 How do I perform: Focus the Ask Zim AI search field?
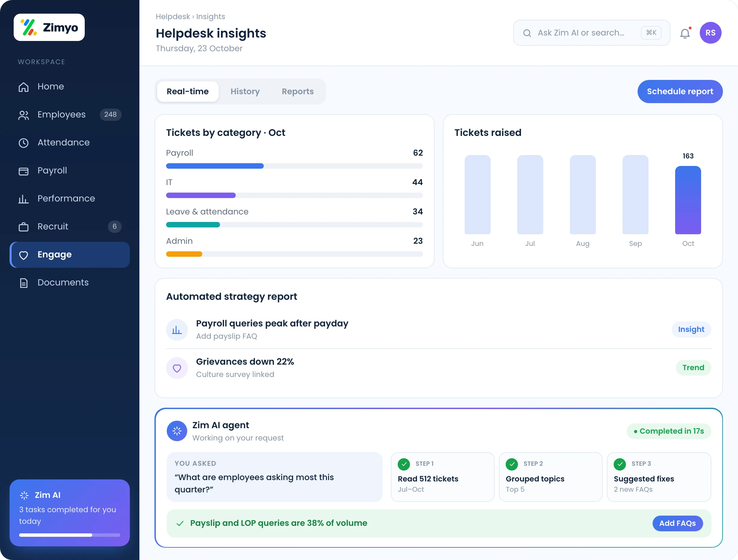click(x=591, y=33)
